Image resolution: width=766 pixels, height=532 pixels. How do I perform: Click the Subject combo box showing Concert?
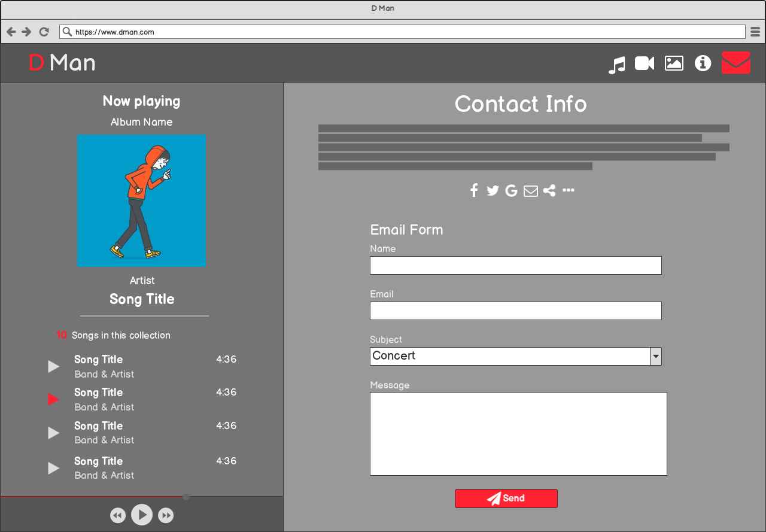pyautogui.click(x=516, y=356)
